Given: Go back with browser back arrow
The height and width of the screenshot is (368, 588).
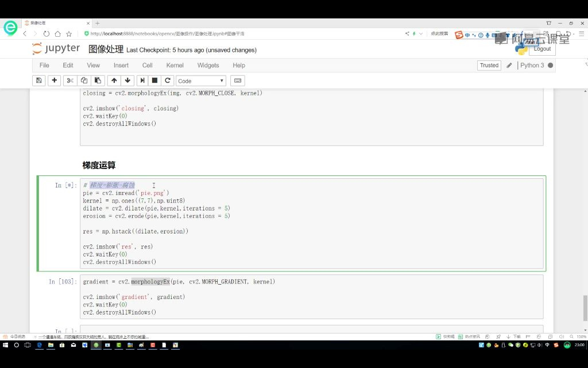Looking at the screenshot, I should tap(25, 34).
